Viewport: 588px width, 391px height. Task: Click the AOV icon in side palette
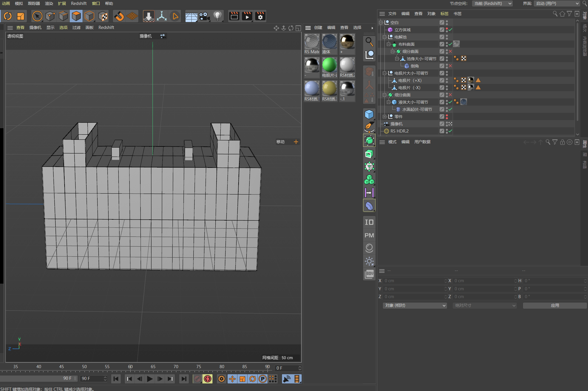tap(369, 274)
